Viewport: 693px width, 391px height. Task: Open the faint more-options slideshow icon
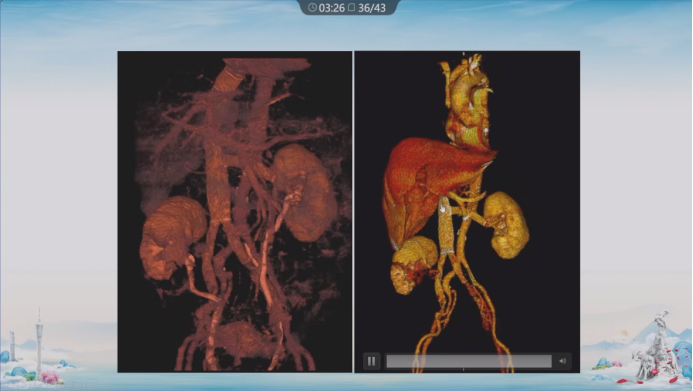click(92, 383)
